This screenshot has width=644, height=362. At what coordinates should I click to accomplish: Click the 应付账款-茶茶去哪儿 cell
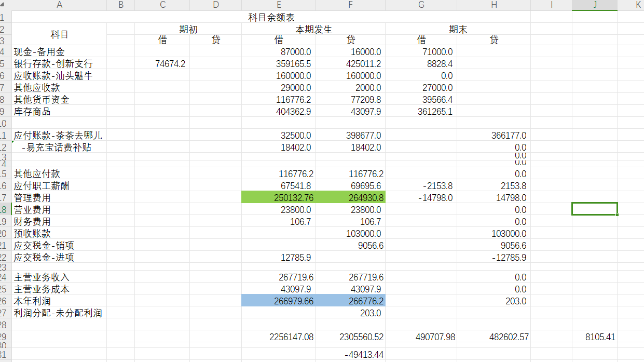pyautogui.click(x=59, y=136)
